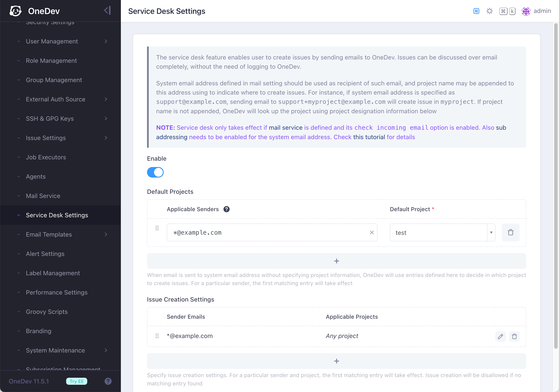The width and height of the screenshot is (559, 392).
Task: Add a new default project entry
Action: [336, 261]
